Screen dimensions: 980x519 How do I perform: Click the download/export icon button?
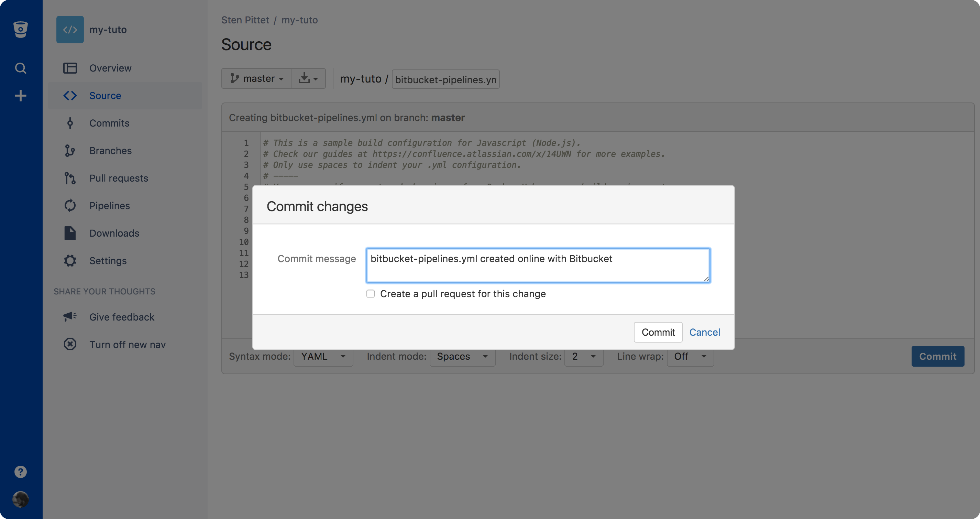pyautogui.click(x=309, y=78)
